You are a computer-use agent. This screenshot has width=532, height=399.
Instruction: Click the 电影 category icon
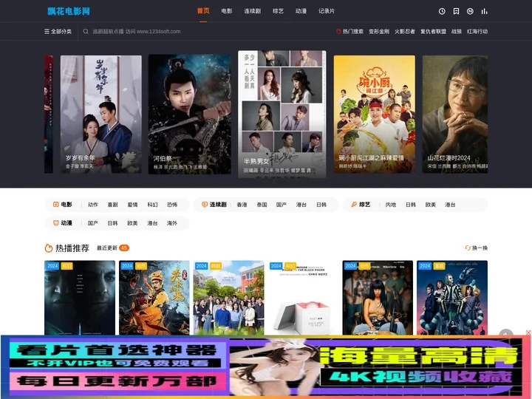56,204
